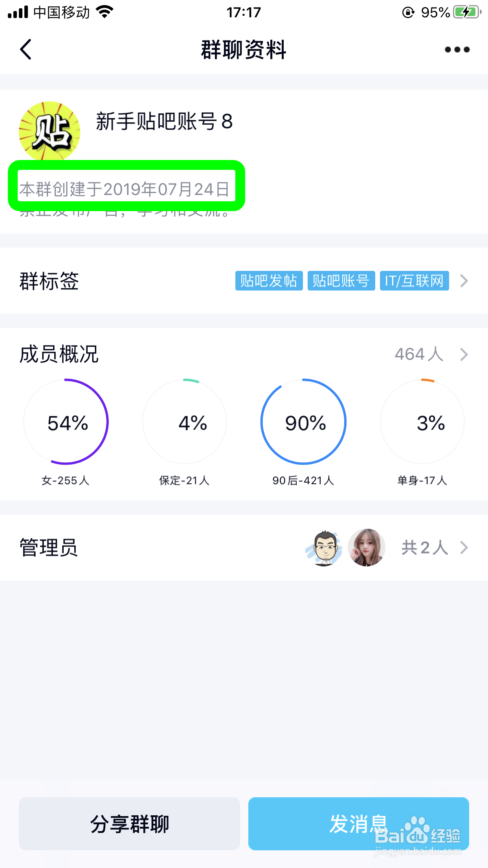488x868 pixels.
Task: Select the 贴吧发帖 tag
Action: [x=269, y=281]
